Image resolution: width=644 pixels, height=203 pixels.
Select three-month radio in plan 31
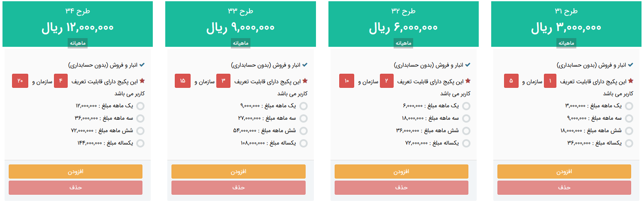point(629,118)
